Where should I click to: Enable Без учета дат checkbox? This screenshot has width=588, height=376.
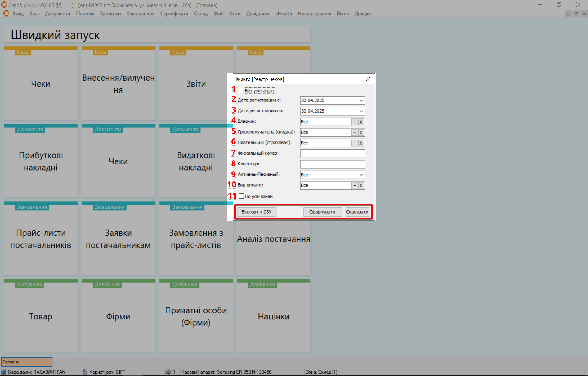[x=241, y=90]
